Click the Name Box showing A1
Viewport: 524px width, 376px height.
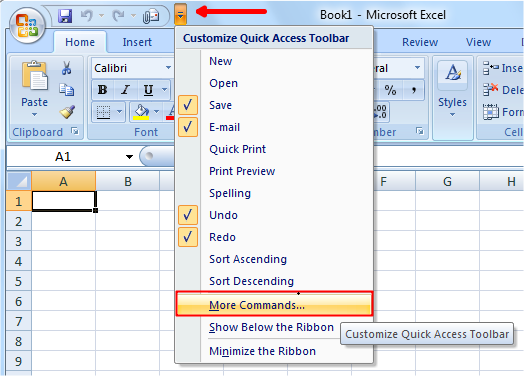pos(64,156)
